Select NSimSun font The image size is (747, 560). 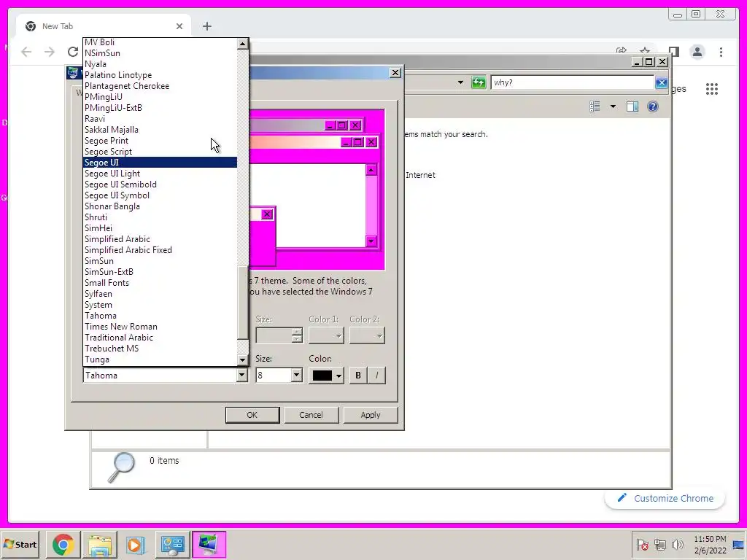160,52
